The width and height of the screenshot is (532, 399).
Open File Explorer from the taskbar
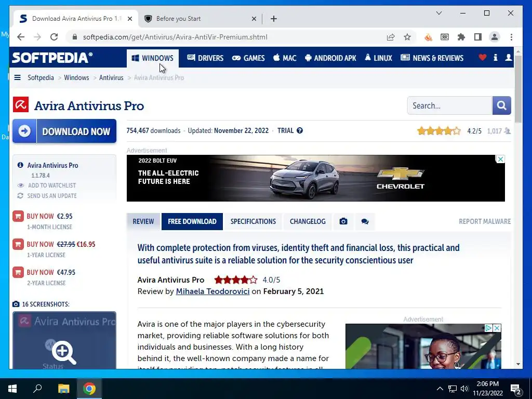point(63,389)
